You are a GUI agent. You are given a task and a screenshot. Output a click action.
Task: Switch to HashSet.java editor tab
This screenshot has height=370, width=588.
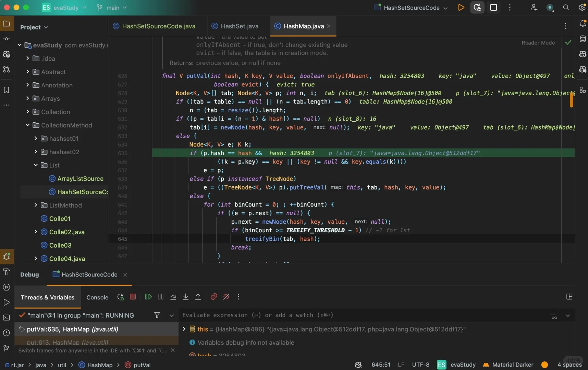click(235, 26)
